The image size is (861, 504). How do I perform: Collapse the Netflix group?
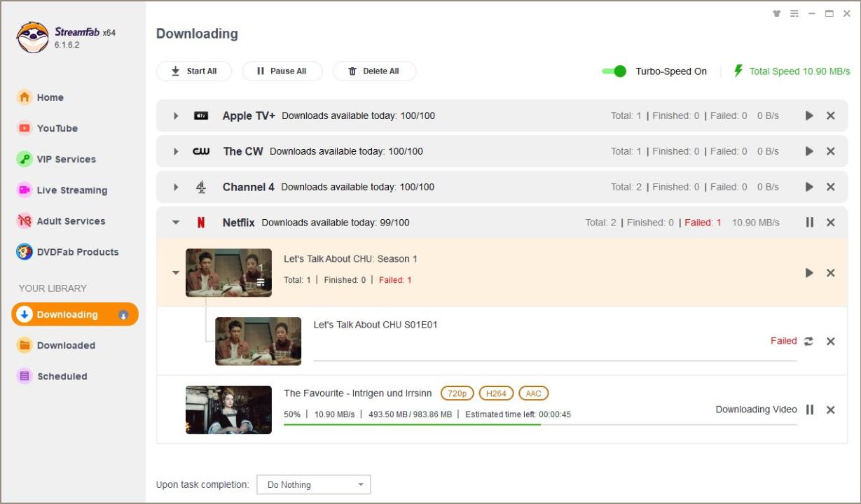tap(176, 223)
